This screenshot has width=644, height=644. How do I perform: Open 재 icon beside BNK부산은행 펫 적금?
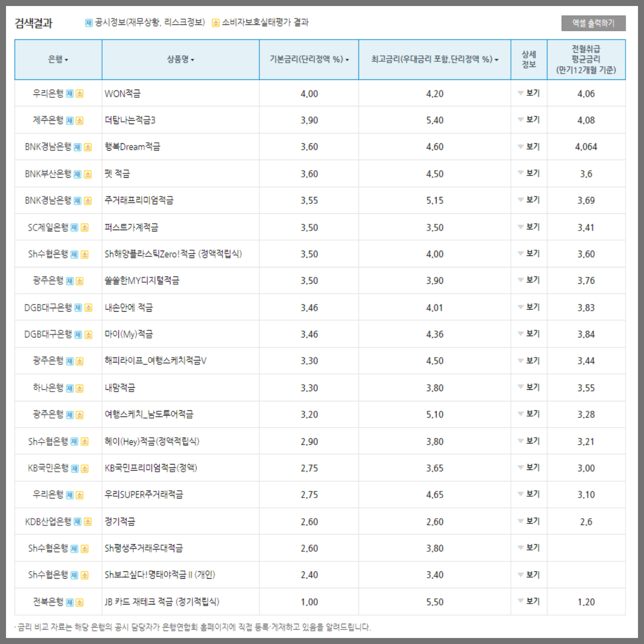(77, 173)
